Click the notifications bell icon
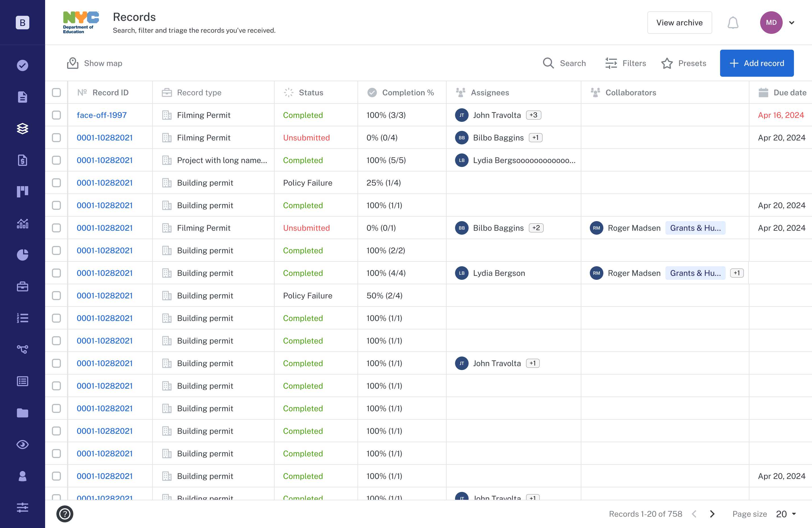This screenshot has height=528, width=812. click(x=732, y=23)
